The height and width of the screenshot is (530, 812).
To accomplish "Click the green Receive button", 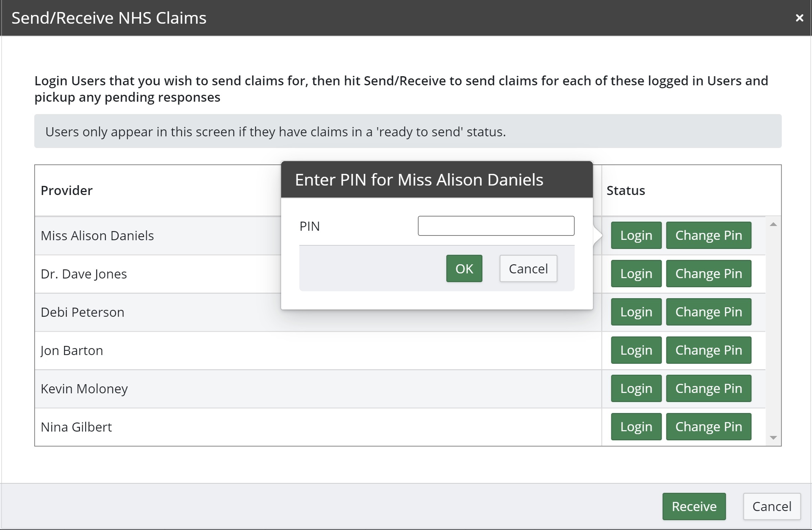I will point(694,507).
